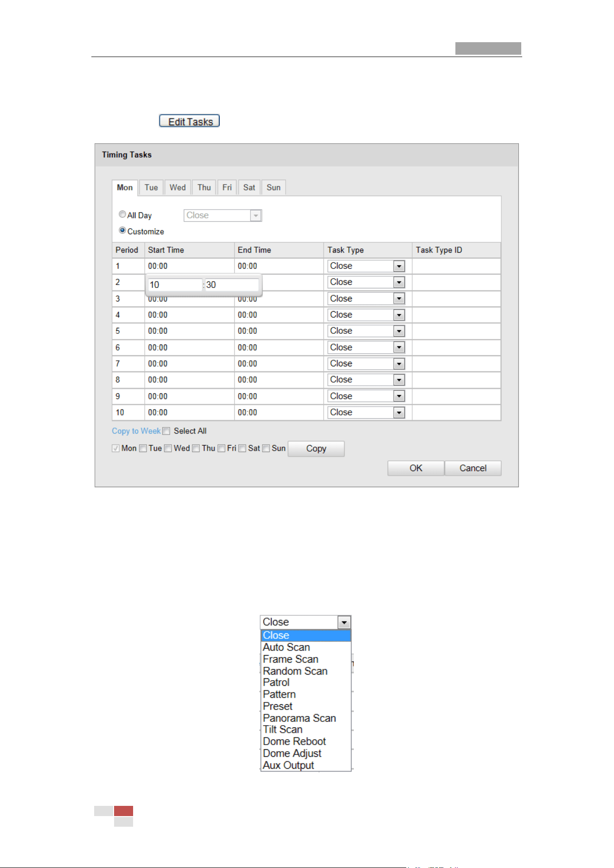Click the Edit Tasks button
The width and height of the screenshot is (614, 868).
189,121
